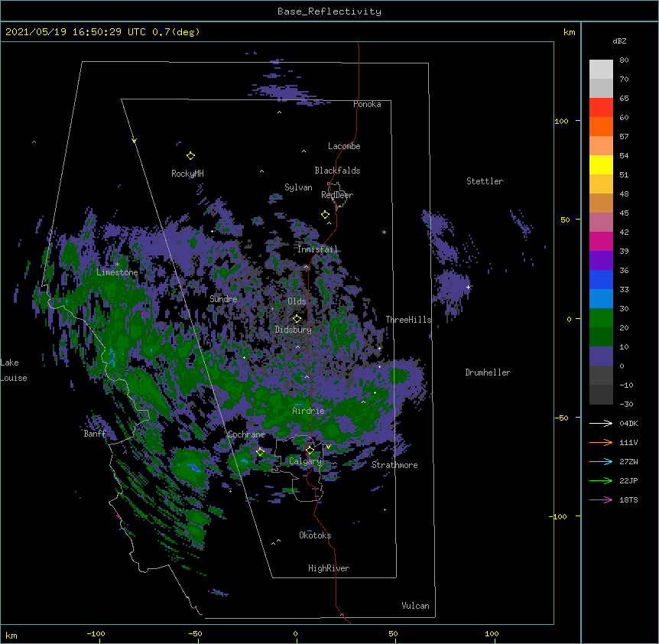Click the Airdrie label on map

pyautogui.click(x=309, y=411)
